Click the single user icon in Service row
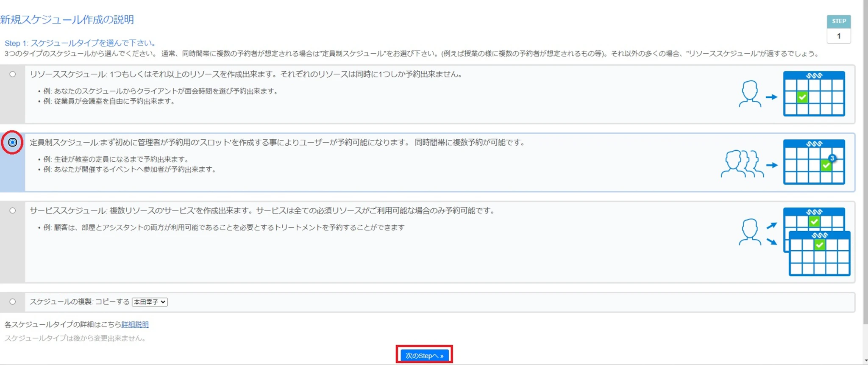The height and width of the screenshot is (365, 868). point(749,232)
